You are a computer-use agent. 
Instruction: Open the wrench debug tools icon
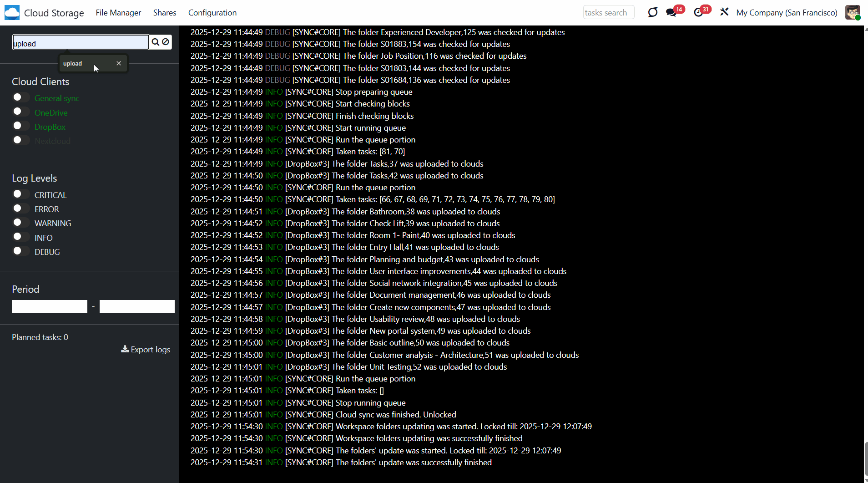[724, 12]
